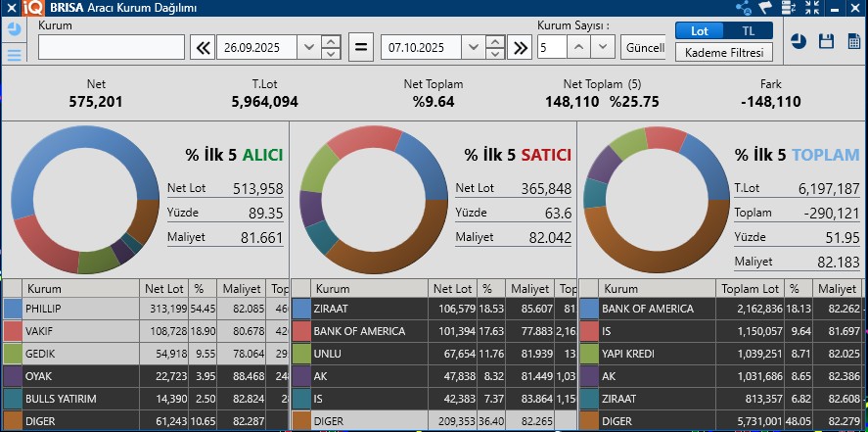Image resolution: width=868 pixels, height=432 pixels.
Task: Increase start date with up stepper
Action: pos(331,41)
